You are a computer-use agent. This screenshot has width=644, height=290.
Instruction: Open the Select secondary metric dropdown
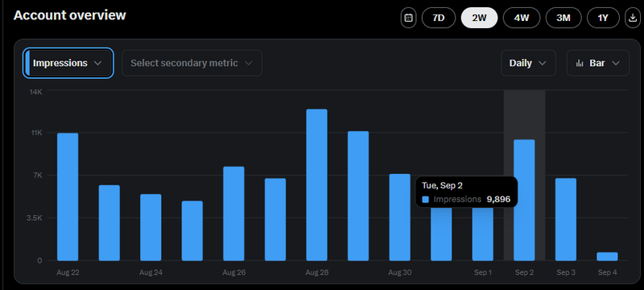(x=192, y=63)
